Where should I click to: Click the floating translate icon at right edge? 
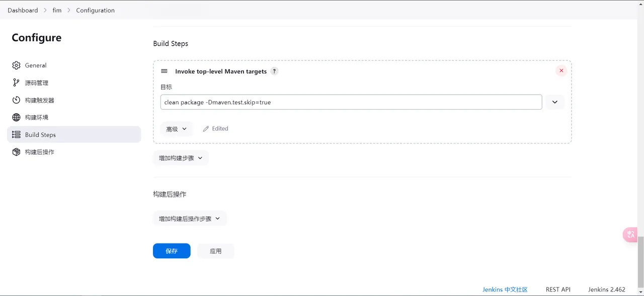coord(630,235)
